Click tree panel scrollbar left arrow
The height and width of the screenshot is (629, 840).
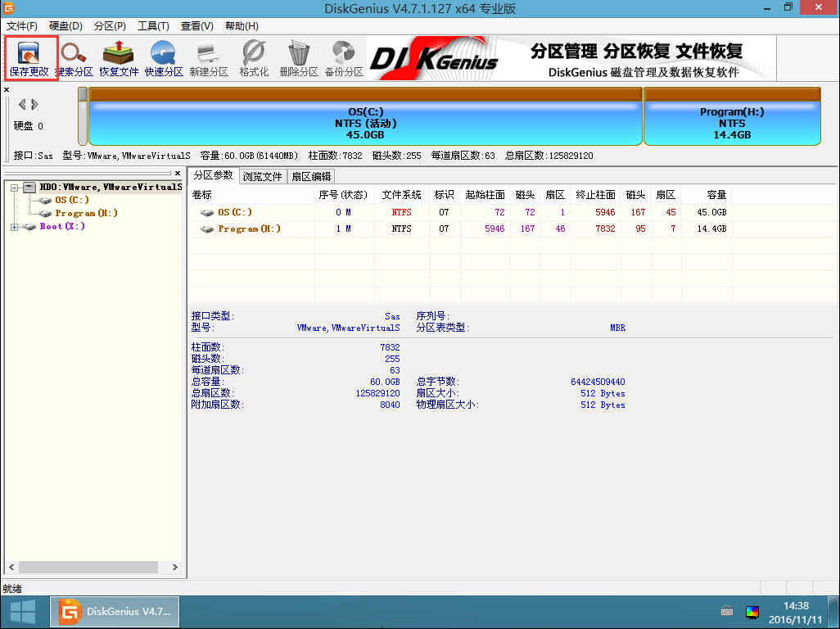click(11, 567)
